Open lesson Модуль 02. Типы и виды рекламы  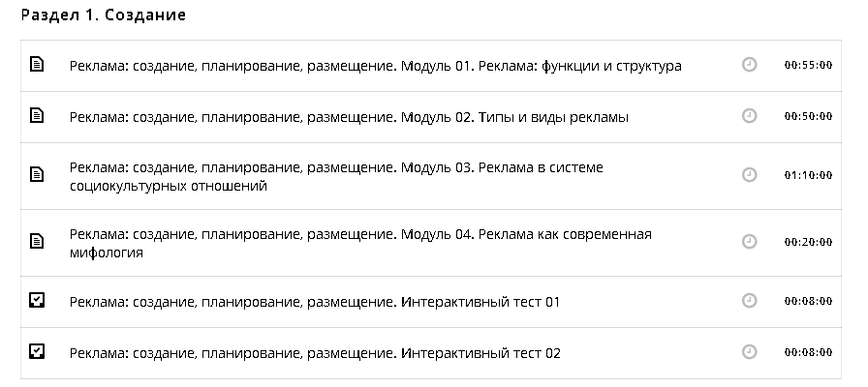[349, 117]
